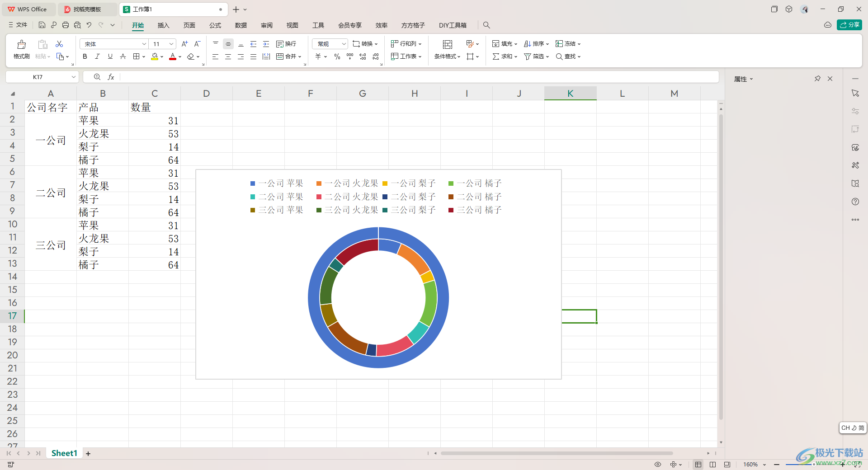Click the Print Preview icon
This screenshot has height=470, width=868.
(77, 25)
